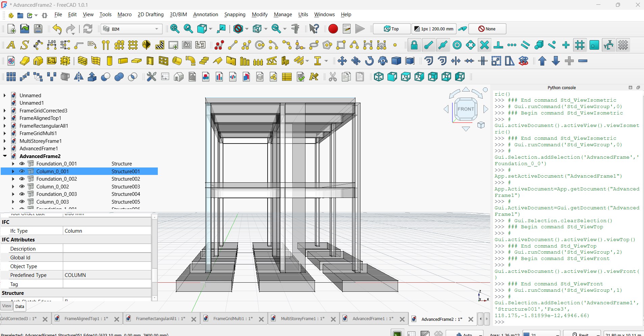Image resolution: width=644 pixels, height=336 pixels.
Task: Click the Description property value field
Action: tap(107, 249)
